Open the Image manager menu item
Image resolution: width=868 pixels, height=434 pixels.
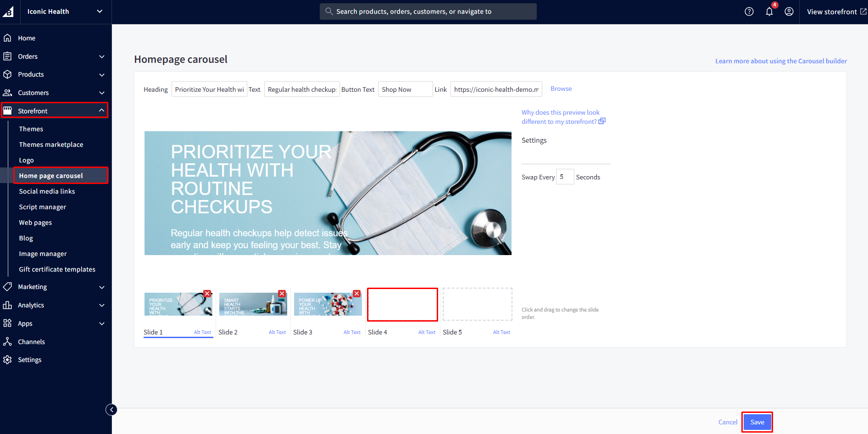[x=43, y=254]
